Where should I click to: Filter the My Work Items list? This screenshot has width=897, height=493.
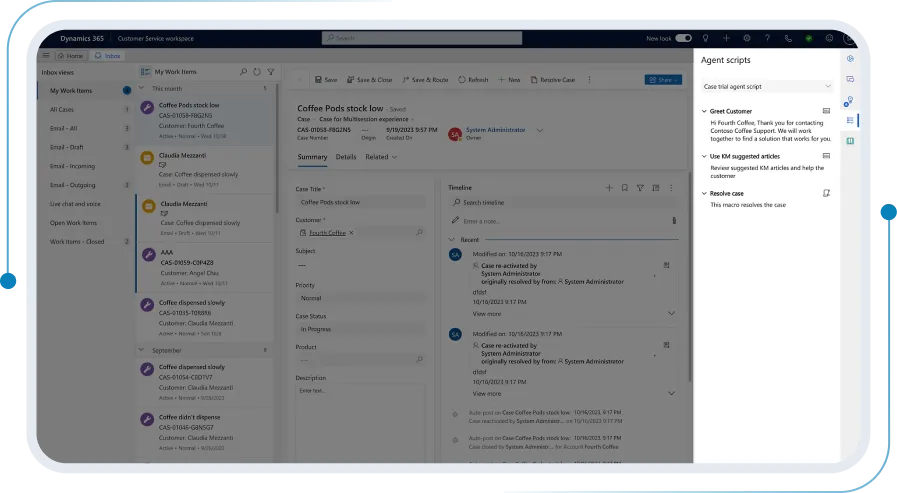click(271, 72)
